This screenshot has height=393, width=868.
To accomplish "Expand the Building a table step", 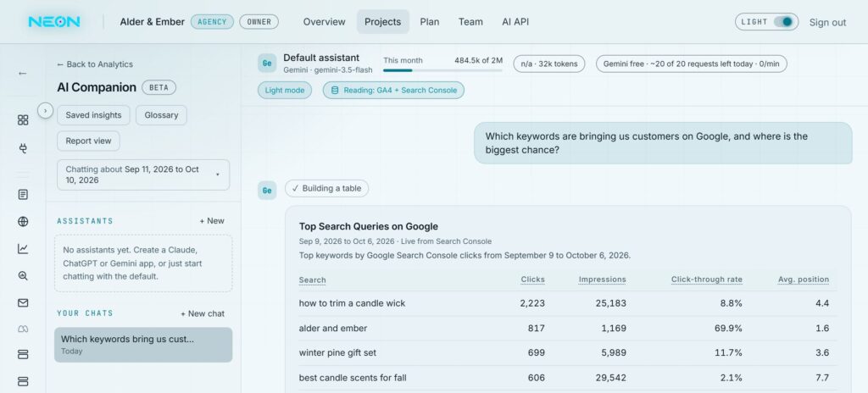I will [x=326, y=188].
